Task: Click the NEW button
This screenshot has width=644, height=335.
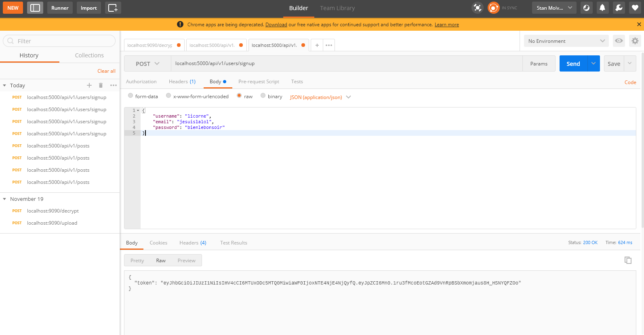Action: pos(13,8)
